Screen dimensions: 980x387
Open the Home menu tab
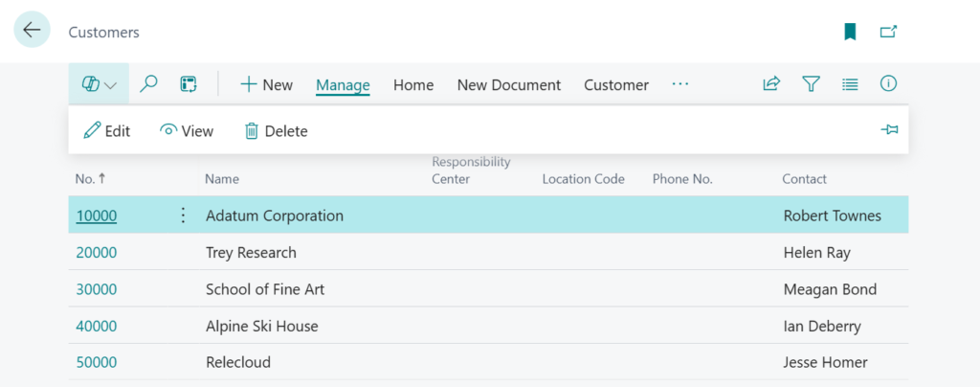coord(413,85)
